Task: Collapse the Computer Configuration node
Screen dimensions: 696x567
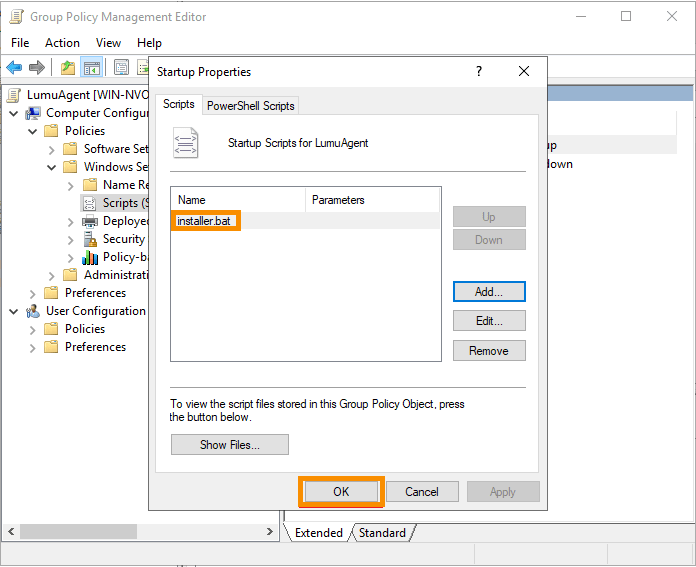Action: [x=14, y=114]
